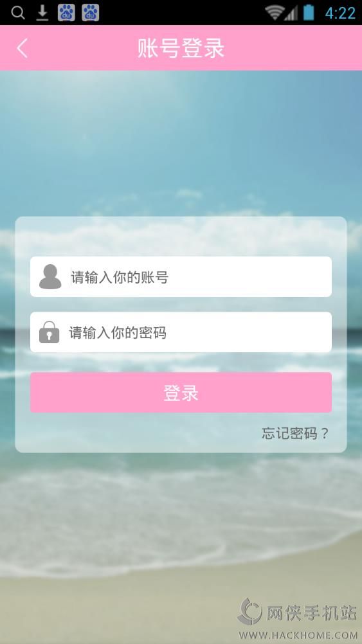
Task: Click the pink 登录 login button
Action: tap(181, 393)
